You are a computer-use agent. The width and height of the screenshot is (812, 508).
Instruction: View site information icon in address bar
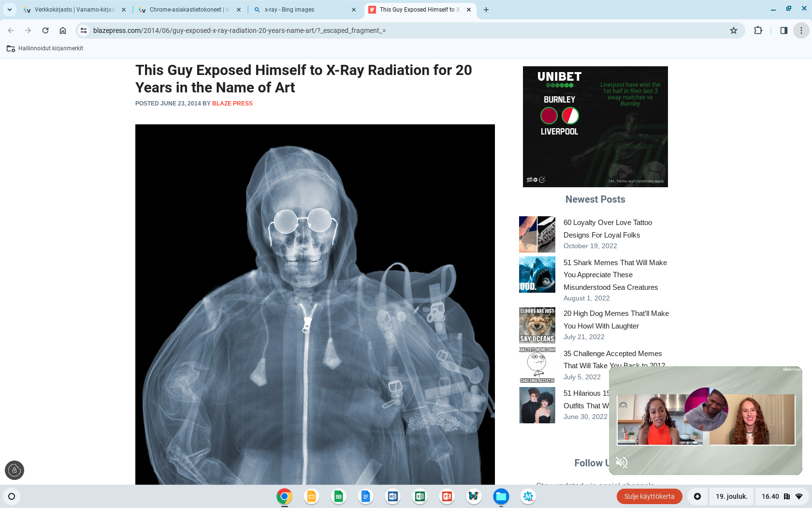[84, 30]
